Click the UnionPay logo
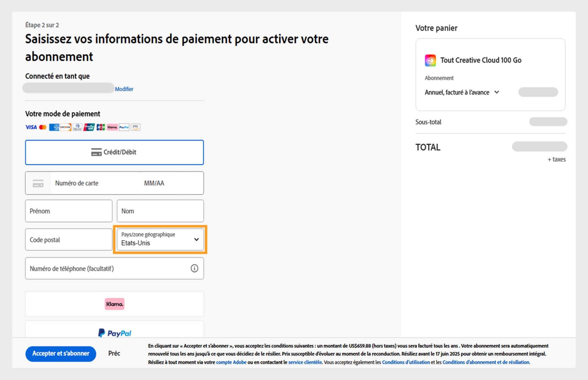This screenshot has height=380, width=588. pos(89,127)
